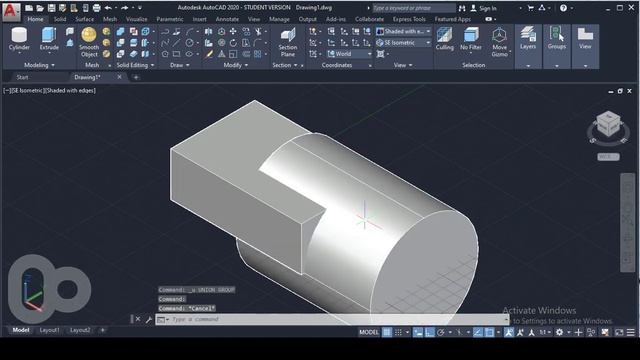This screenshot has height=360, width=640.
Task: Open the Express Tools ribbon tab
Action: [409, 19]
